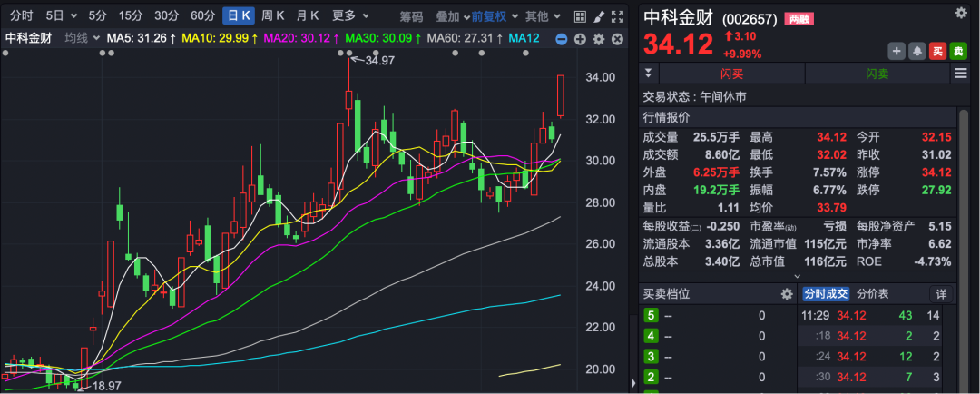This screenshot has height=394, width=980.
Task: Open settings gear for 买卖档位 panel
Action: pos(787,294)
